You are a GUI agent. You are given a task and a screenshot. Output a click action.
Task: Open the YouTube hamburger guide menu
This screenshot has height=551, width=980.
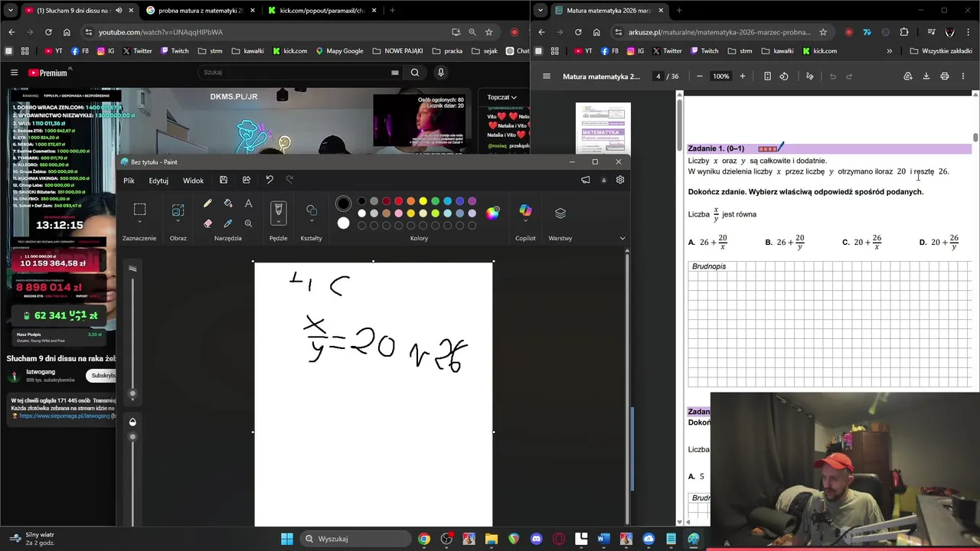[x=14, y=73]
